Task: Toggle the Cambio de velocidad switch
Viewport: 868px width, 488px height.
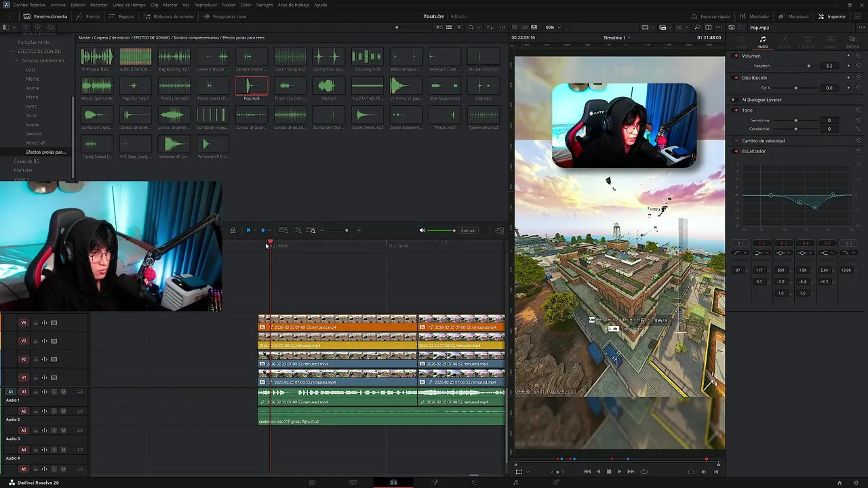Action: click(736, 141)
